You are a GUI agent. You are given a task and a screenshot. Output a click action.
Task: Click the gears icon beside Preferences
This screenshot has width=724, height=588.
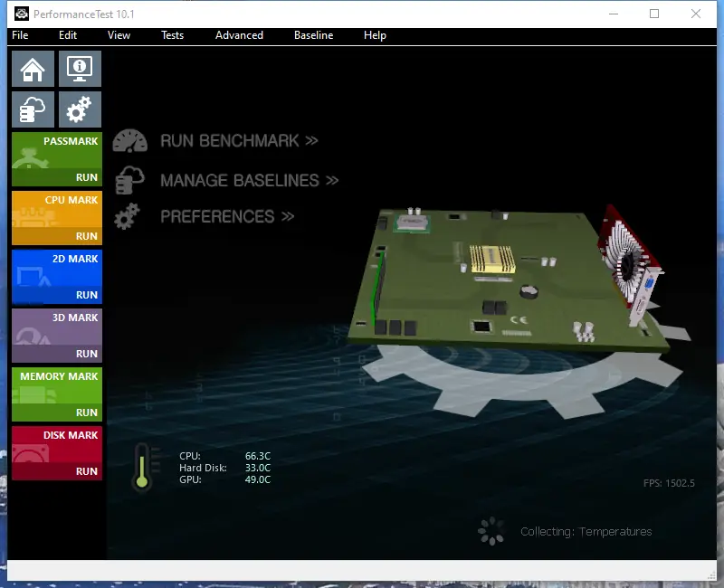tap(127, 216)
